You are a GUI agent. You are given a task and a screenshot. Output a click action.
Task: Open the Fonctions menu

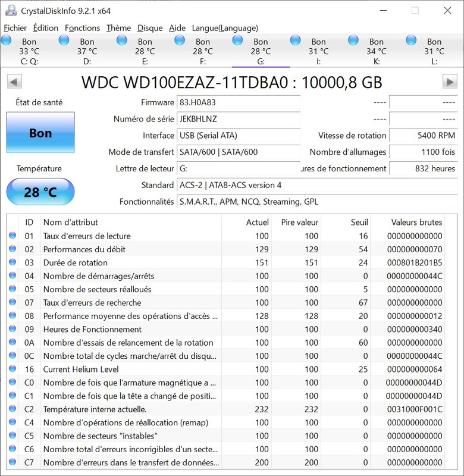tap(82, 28)
